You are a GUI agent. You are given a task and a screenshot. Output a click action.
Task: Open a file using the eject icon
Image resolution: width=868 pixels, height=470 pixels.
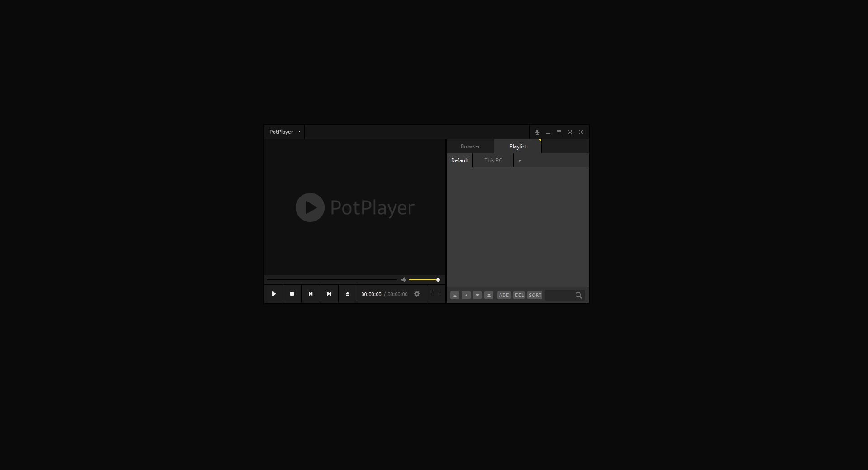[x=347, y=294]
